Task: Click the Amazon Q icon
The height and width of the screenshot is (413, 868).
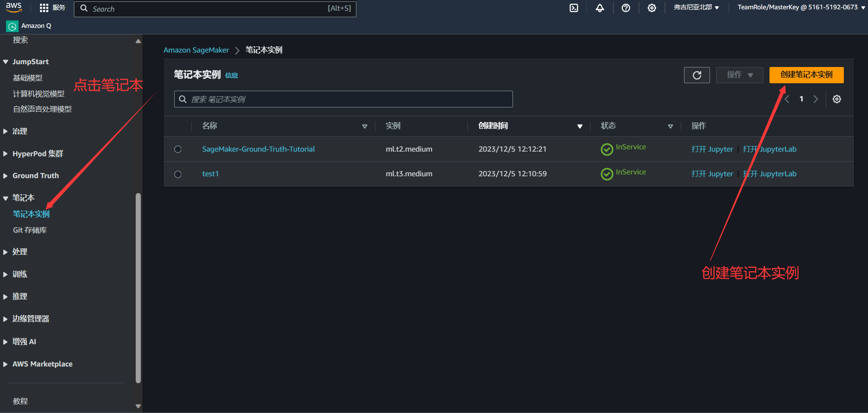Action: [x=12, y=26]
